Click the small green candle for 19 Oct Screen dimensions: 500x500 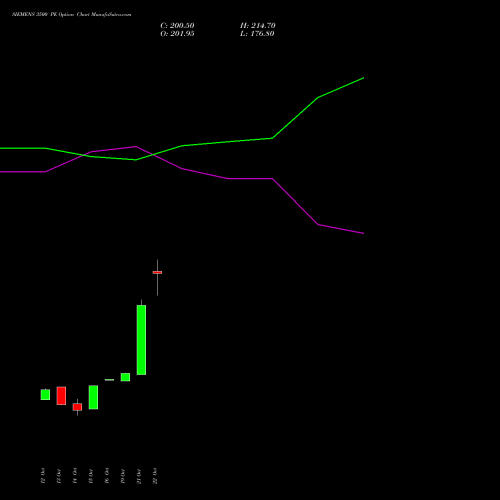click(x=125, y=377)
